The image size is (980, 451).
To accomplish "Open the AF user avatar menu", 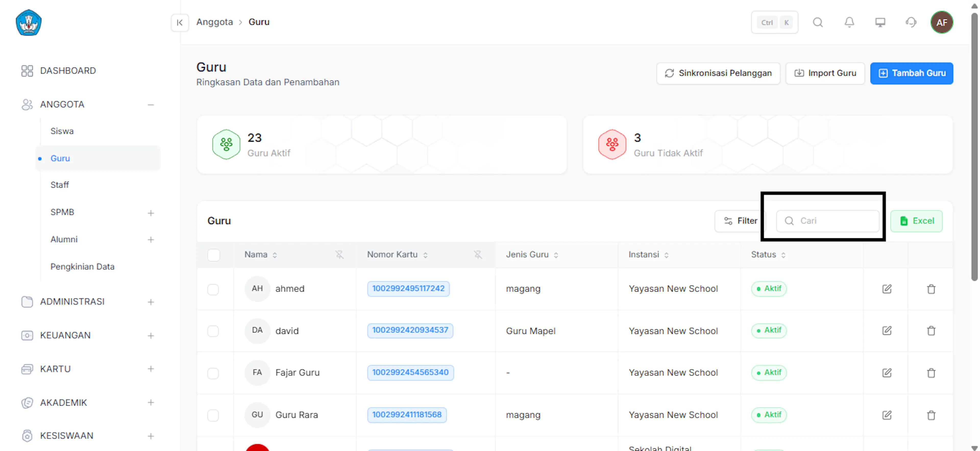I will click(x=941, y=22).
